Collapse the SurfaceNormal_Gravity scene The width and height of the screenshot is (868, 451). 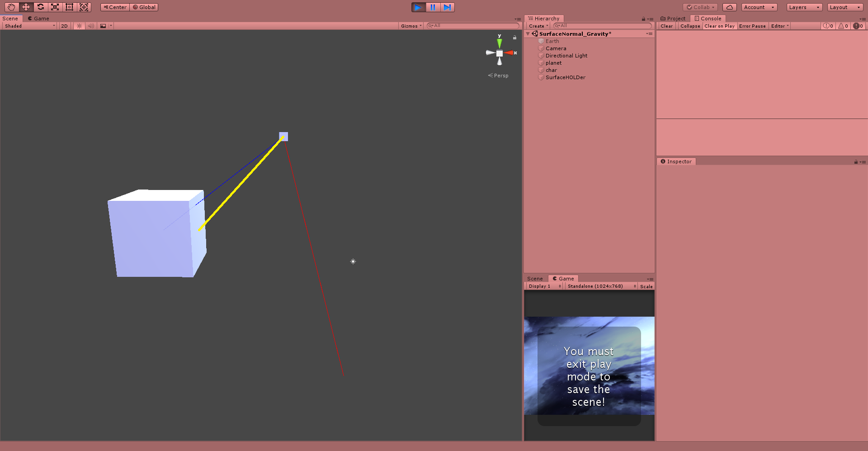[x=528, y=34]
